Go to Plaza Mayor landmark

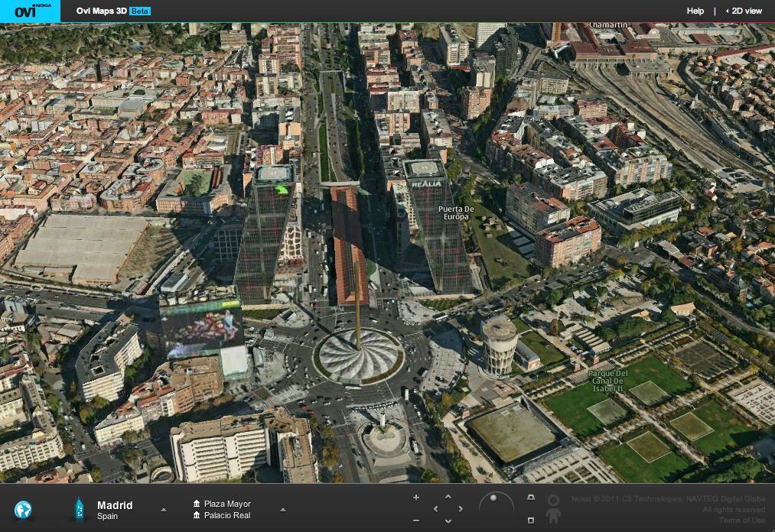[226, 504]
